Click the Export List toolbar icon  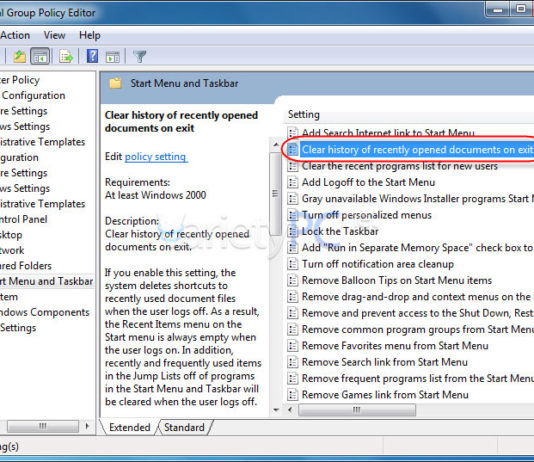point(66,56)
